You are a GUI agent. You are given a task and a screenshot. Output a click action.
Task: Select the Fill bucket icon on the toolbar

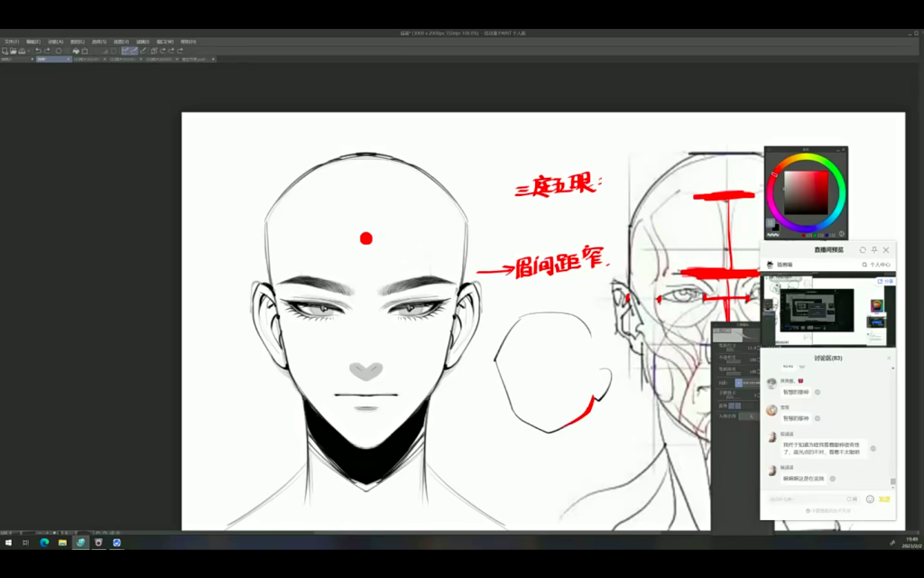tap(77, 51)
